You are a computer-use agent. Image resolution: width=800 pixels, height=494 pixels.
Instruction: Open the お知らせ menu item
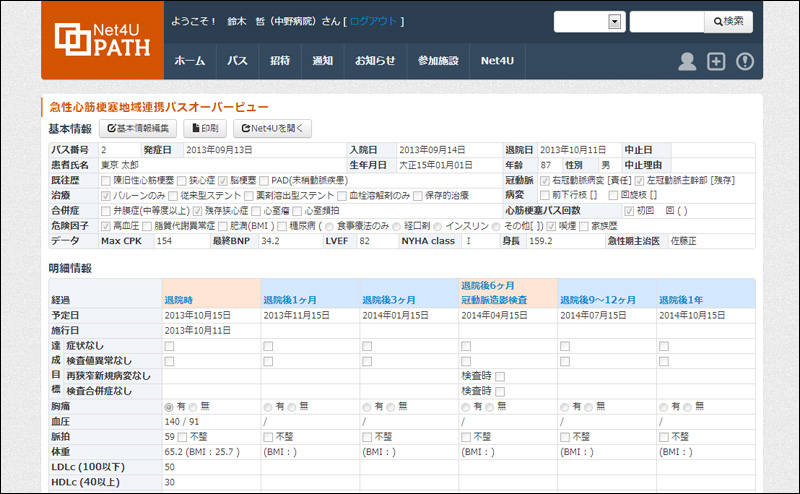coord(375,61)
